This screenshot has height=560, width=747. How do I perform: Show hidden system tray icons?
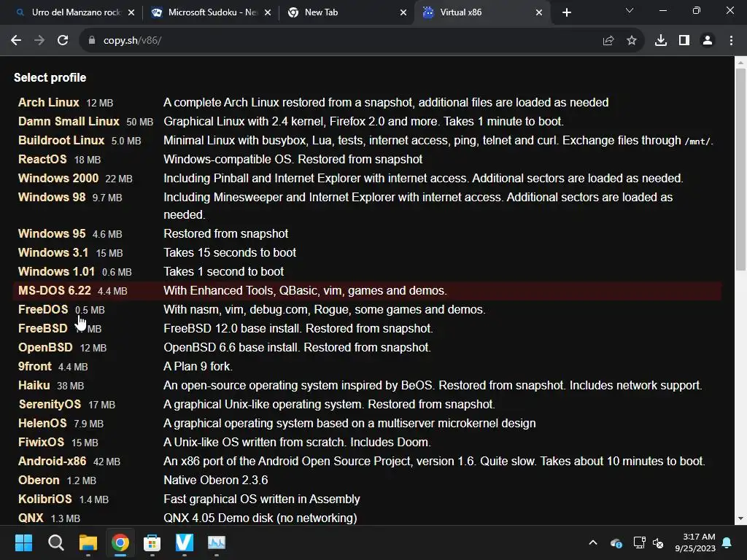(x=592, y=542)
